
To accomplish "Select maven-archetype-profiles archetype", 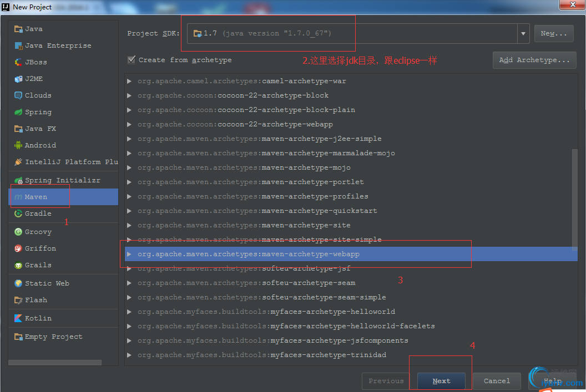I will point(351,196).
